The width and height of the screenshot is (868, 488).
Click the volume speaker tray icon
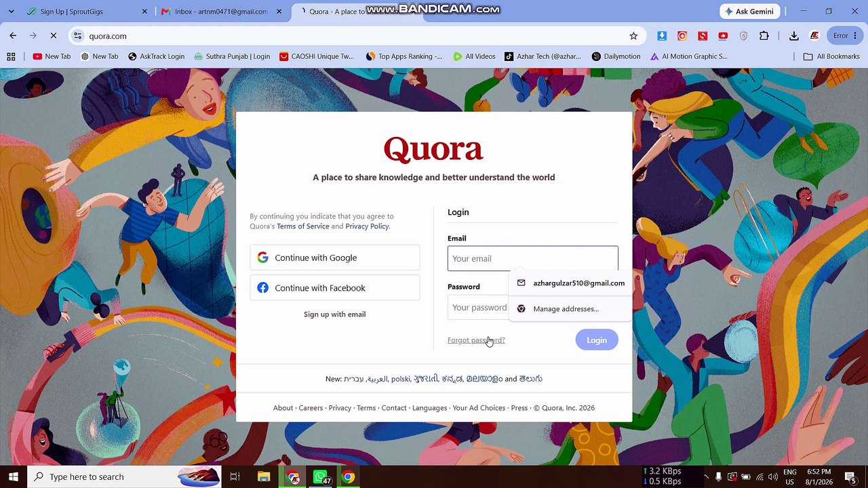773,477
